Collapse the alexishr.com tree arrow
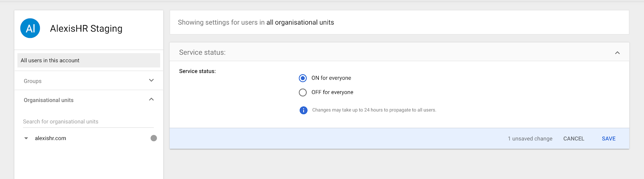 (26, 138)
